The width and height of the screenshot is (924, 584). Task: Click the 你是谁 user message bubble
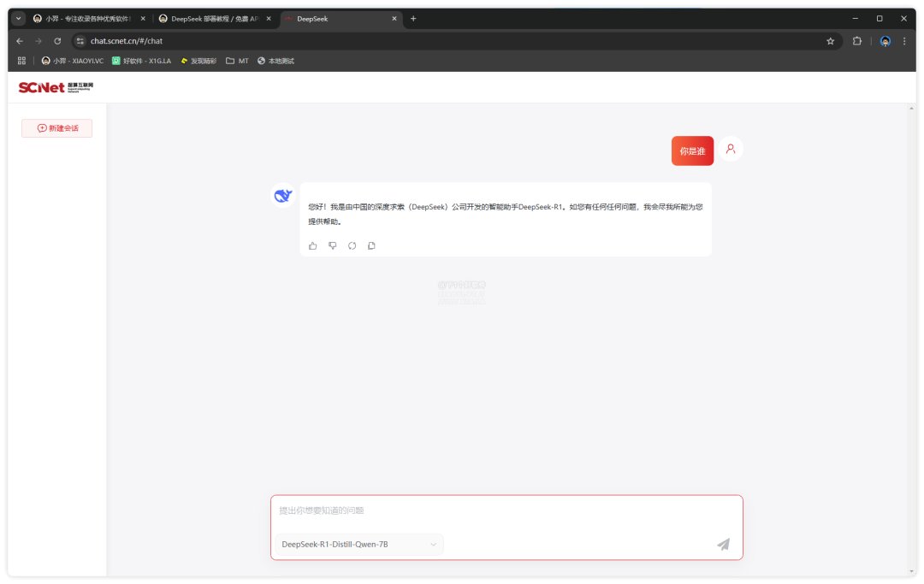click(692, 151)
